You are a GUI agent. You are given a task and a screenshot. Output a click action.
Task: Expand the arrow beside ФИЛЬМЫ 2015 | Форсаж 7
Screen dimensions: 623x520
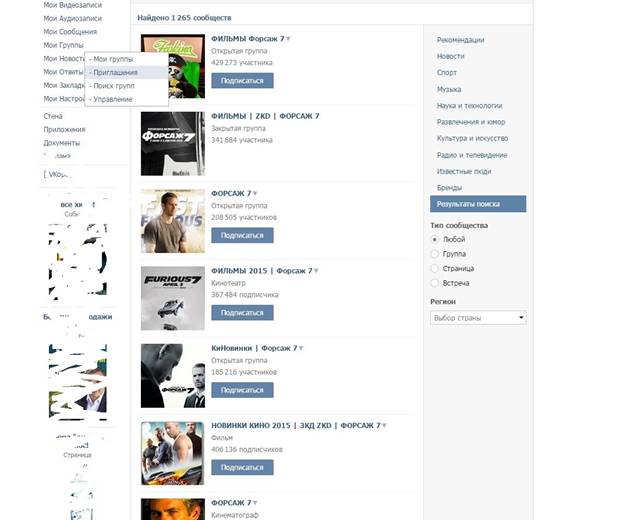coord(316,271)
